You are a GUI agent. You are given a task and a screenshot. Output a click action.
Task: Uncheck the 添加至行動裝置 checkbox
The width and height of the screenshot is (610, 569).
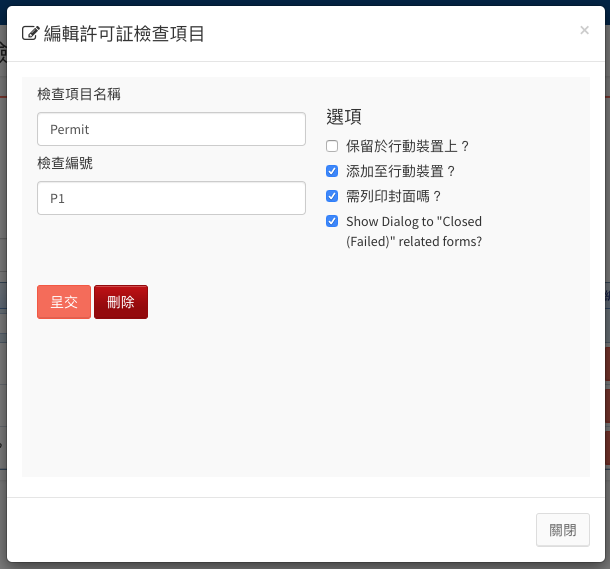332,171
